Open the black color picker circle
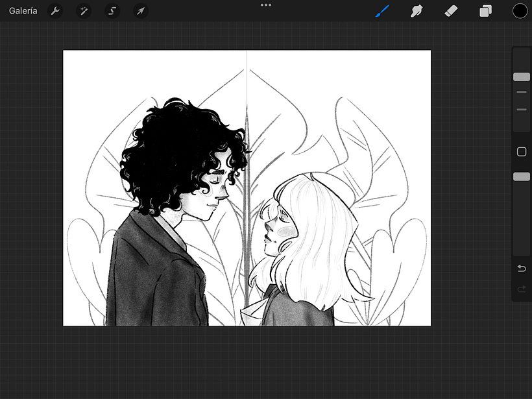 pos(520,11)
